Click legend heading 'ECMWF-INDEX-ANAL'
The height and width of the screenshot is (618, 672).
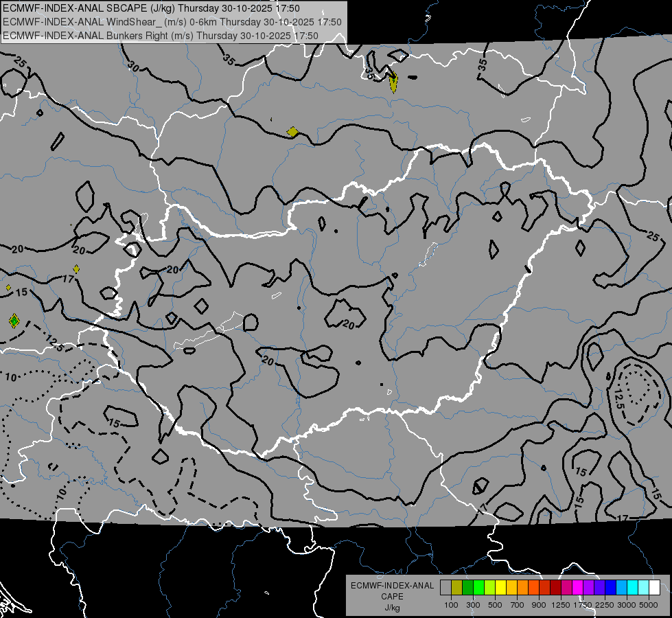coord(393,586)
